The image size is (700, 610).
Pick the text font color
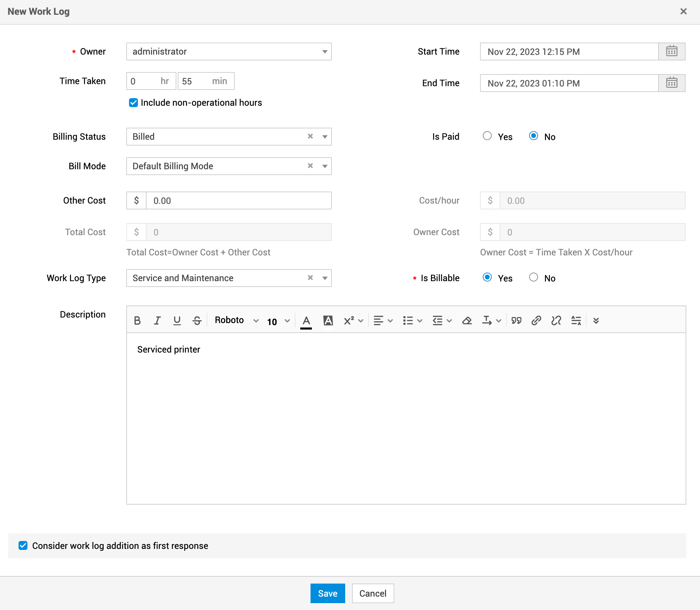(306, 321)
